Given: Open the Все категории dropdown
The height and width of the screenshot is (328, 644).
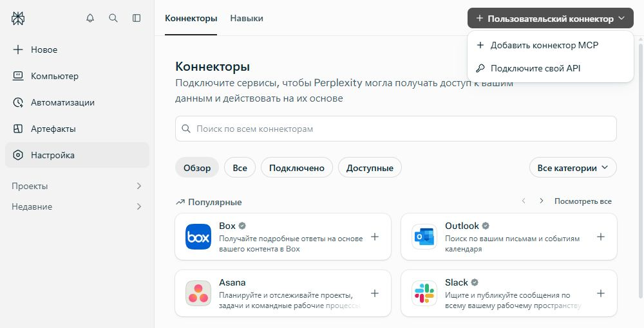Looking at the screenshot, I should [x=573, y=168].
